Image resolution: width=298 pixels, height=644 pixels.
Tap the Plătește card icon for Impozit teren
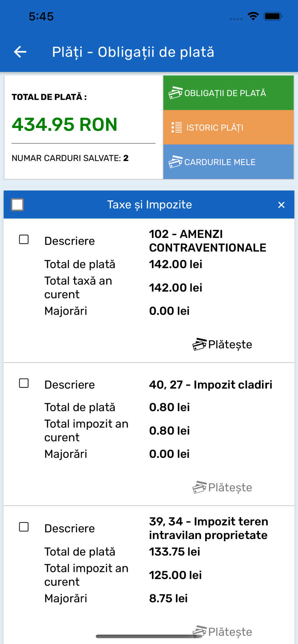pyautogui.click(x=200, y=631)
